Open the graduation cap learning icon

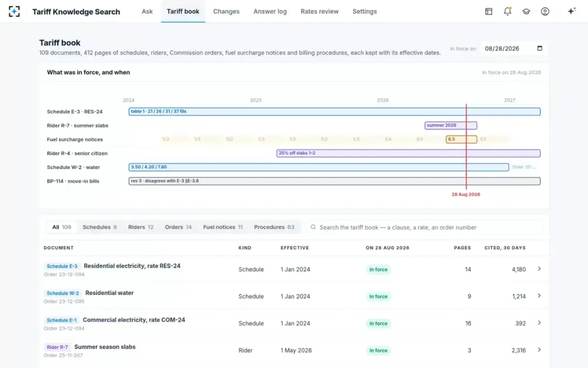[526, 11]
